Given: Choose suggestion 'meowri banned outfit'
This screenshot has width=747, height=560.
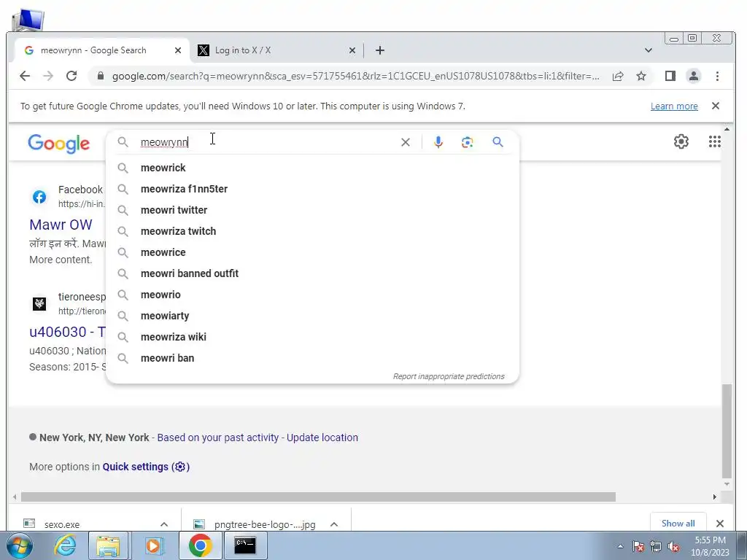Looking at the screenshot, I should (x=312, y=273).
